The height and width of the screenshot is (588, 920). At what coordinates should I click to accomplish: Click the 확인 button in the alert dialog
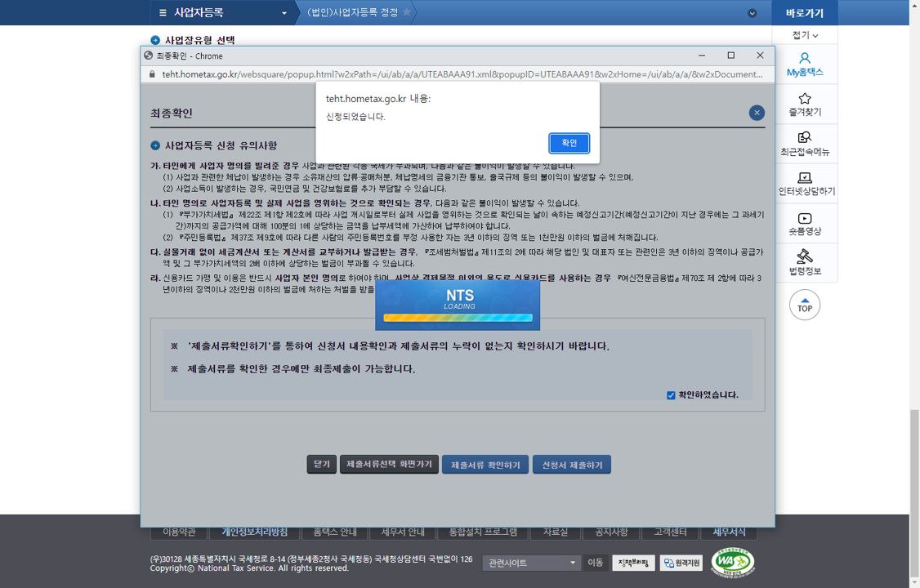[x=569, y=143]
